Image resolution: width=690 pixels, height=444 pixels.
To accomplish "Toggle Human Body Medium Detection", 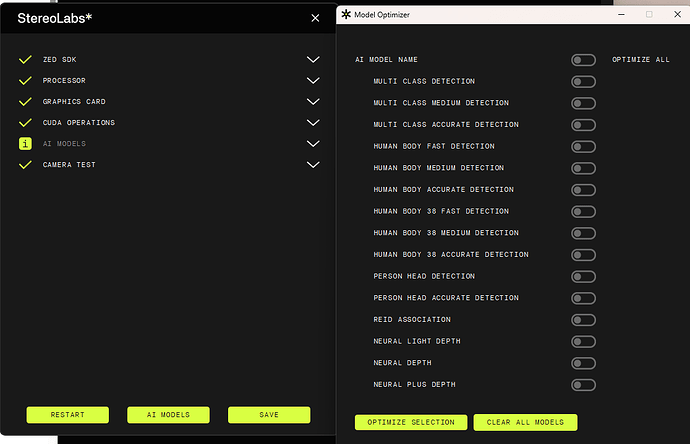I will 584,168.
